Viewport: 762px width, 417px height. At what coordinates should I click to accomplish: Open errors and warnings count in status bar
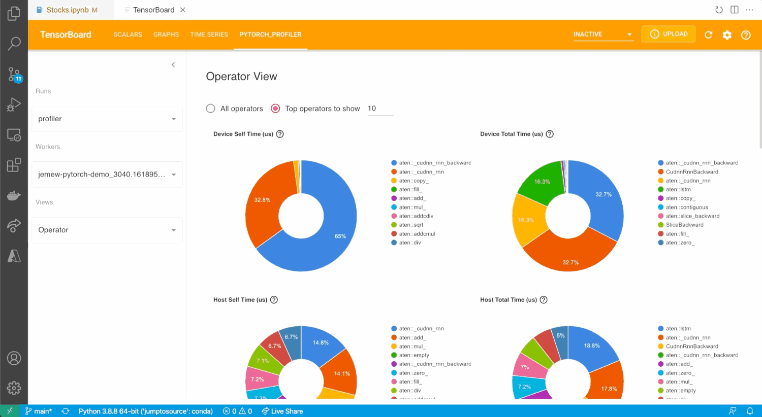tap(237, 411)
